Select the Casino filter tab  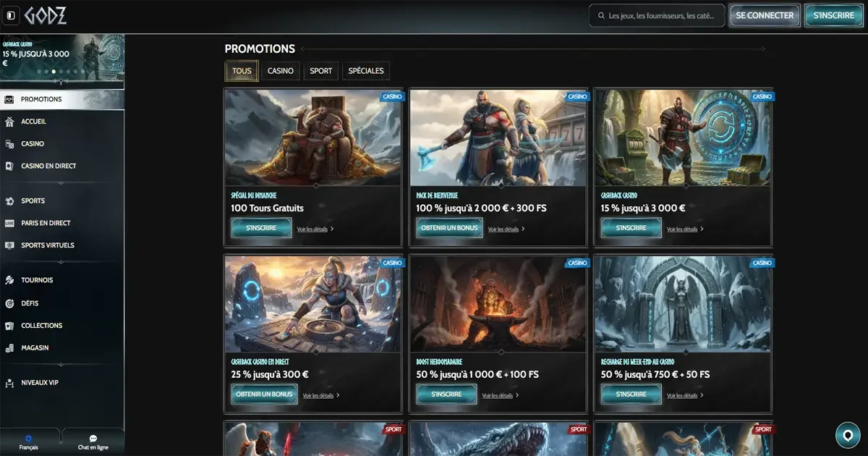[281, 71]
